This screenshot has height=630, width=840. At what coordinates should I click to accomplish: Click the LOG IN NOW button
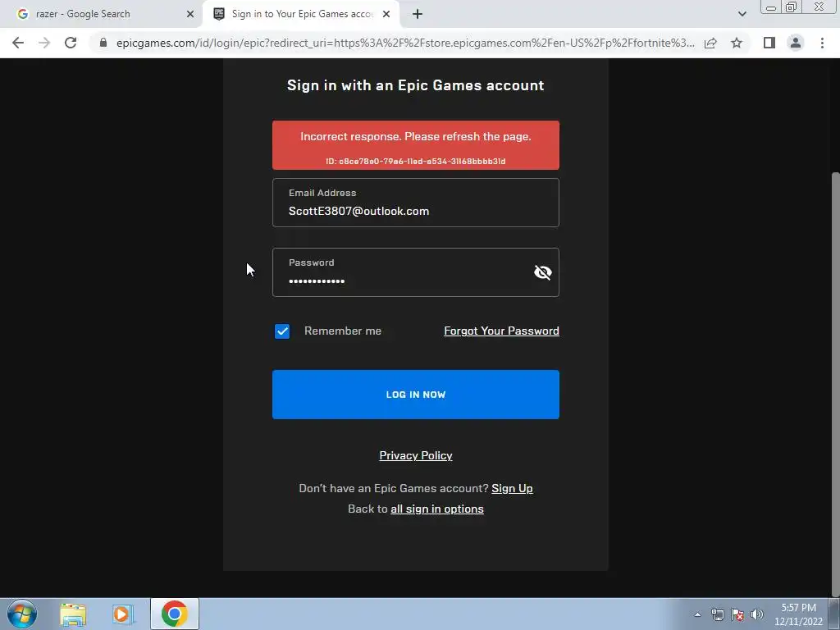(x=416, y=395)
